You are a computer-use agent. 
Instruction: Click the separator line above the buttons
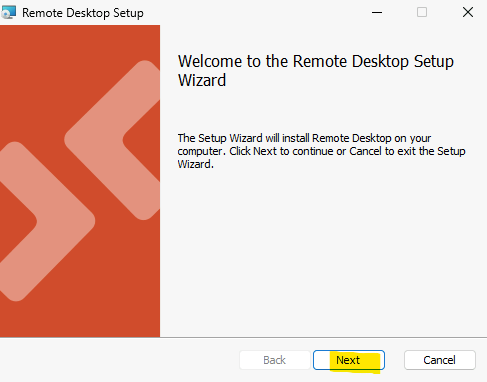click(243, 337)
